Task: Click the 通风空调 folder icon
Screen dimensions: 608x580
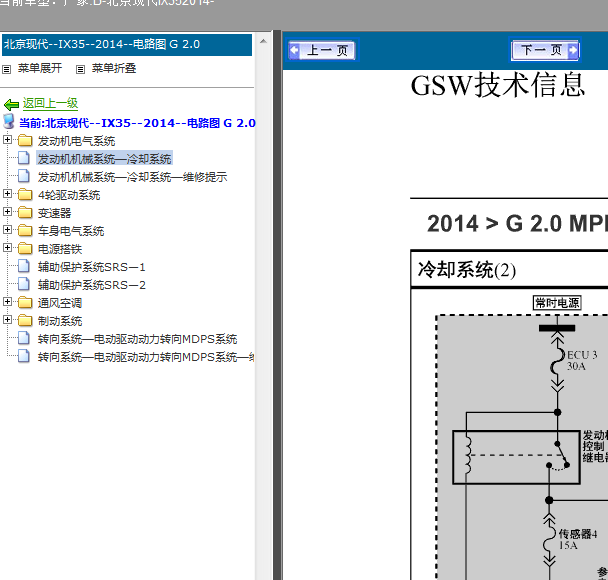Action: [25, 302]
